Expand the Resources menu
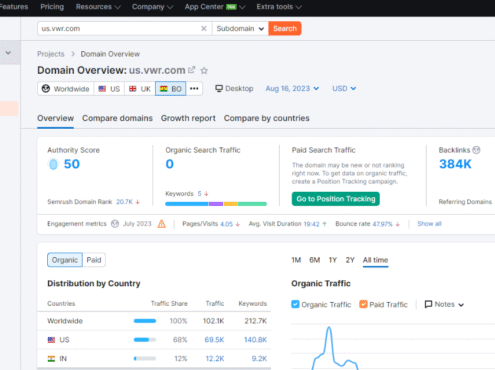495x370 pixels. point(98,7)
